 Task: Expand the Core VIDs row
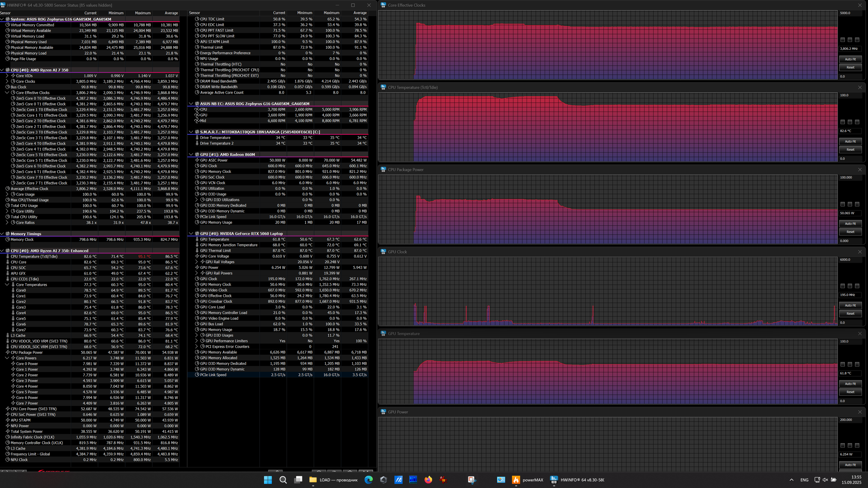click(x=7, y=76)
